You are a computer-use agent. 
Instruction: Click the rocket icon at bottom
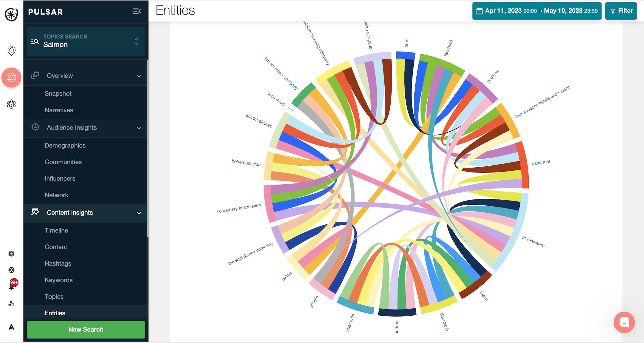point(12,327)
